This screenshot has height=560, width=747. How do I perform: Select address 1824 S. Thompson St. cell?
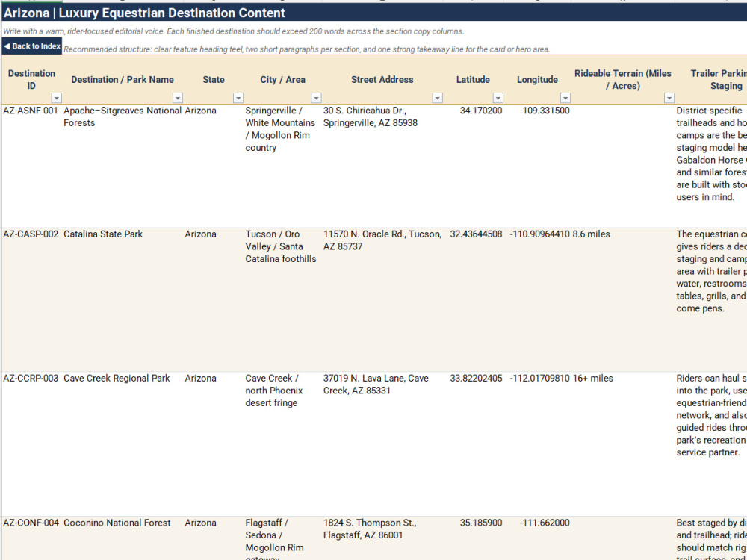coord(382,538)
